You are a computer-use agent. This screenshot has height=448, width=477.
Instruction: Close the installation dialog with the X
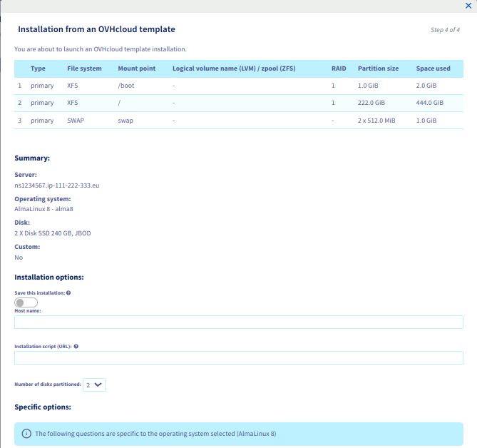pos(468,5)
